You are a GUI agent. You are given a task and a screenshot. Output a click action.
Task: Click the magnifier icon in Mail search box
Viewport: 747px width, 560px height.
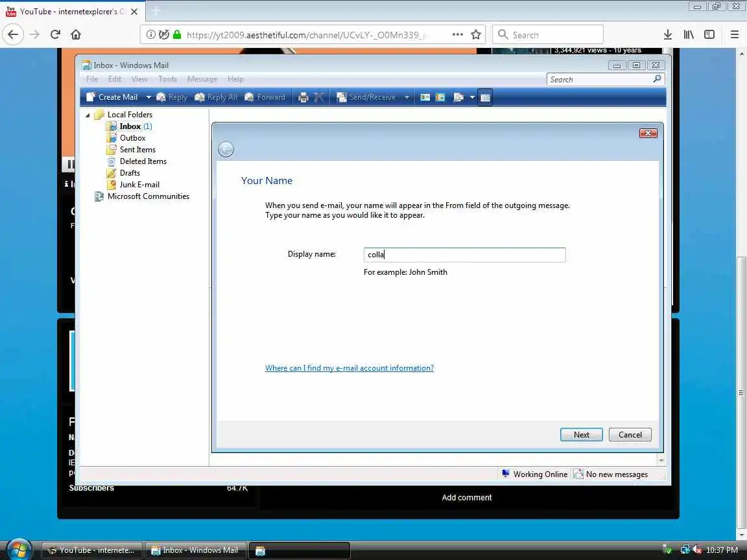(x=658, y=79)
